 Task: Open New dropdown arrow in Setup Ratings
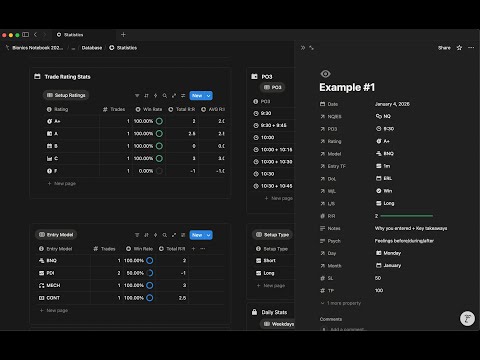click(209, 96)
